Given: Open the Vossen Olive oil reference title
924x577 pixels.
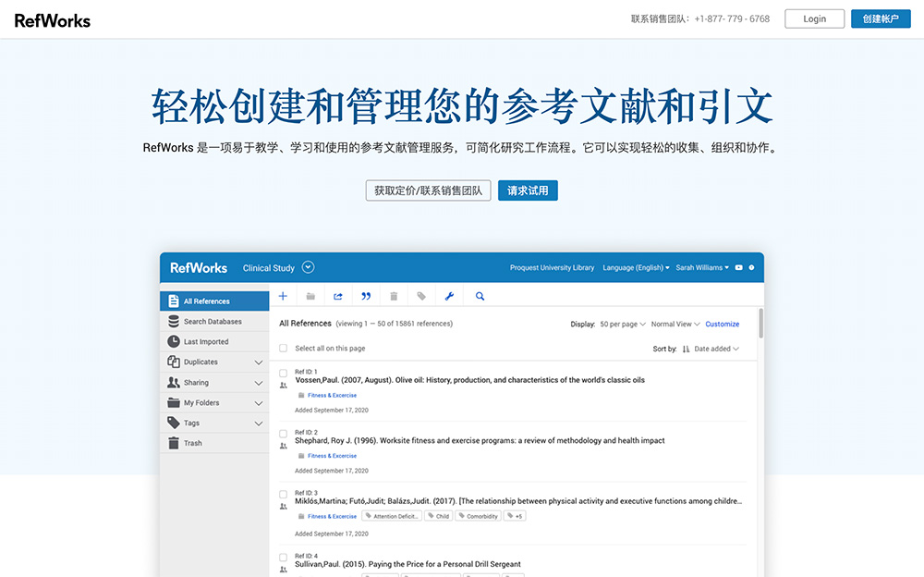Looking at the screenshot, I should 469,380.
